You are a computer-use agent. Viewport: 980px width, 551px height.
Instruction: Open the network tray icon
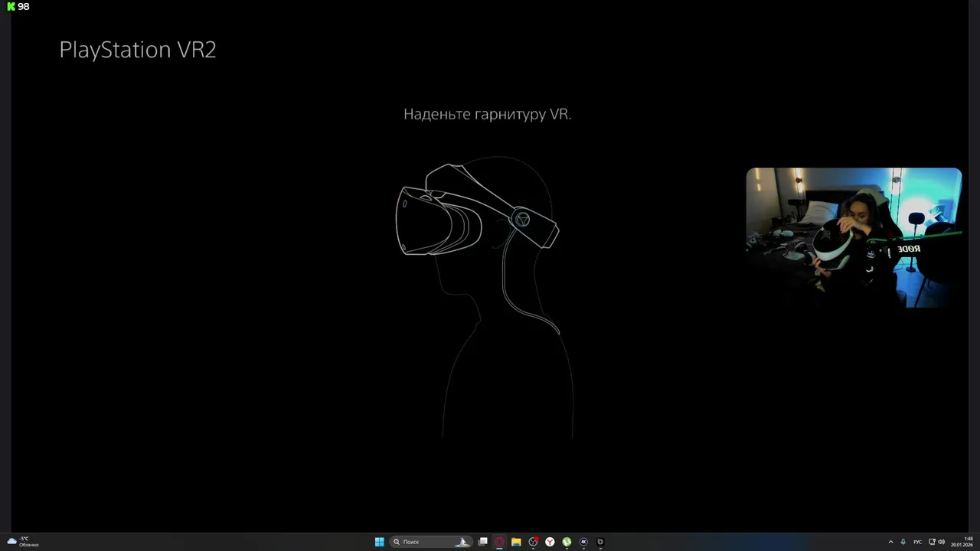point(932,542)
